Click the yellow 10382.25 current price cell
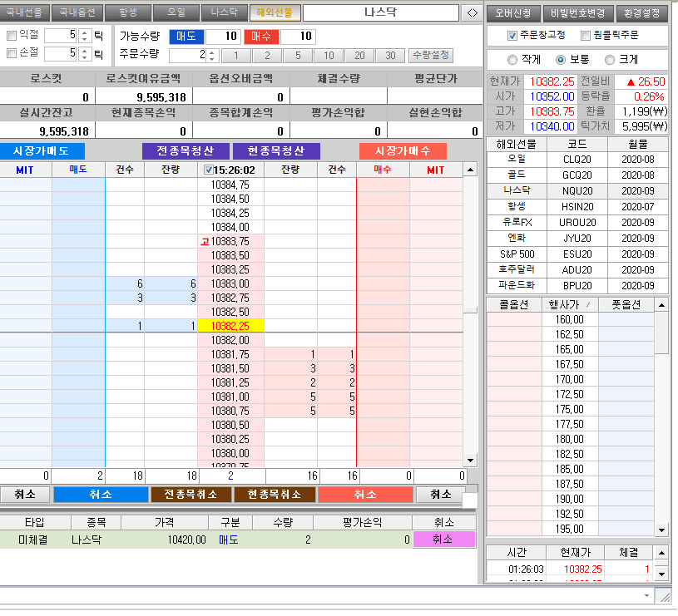The height and width of the screenshot is (616, 678). pos(230,327)
